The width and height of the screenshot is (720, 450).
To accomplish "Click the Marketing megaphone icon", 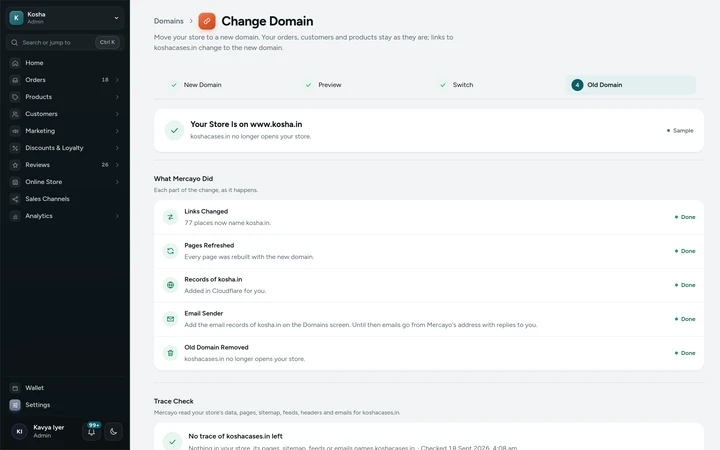I will point(15,131).
